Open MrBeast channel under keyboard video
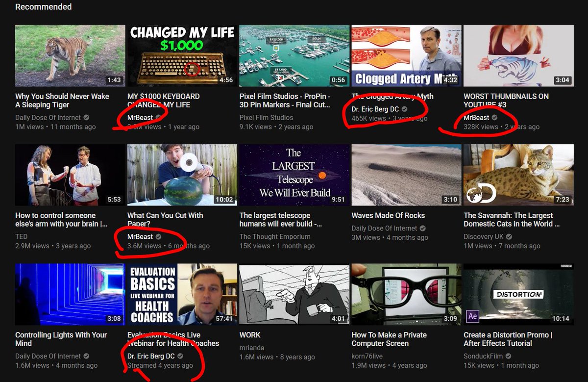Image resolution: width=588 pixels, height=382 pixels. 140,118
